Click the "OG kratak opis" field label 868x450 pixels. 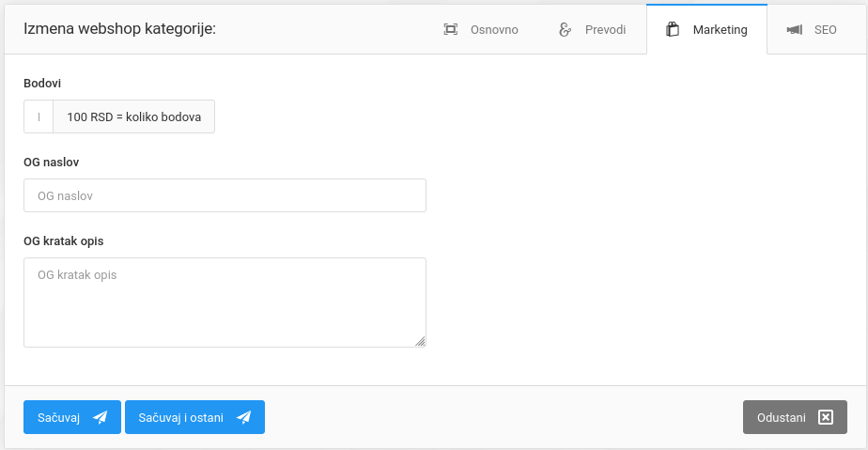tap(63, 241)
